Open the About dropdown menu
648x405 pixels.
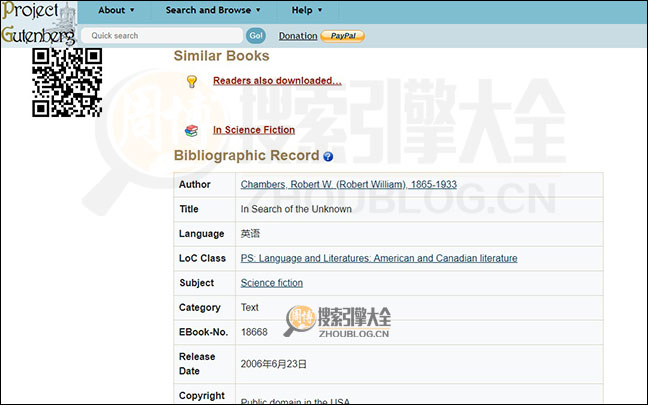pos(116,10)
